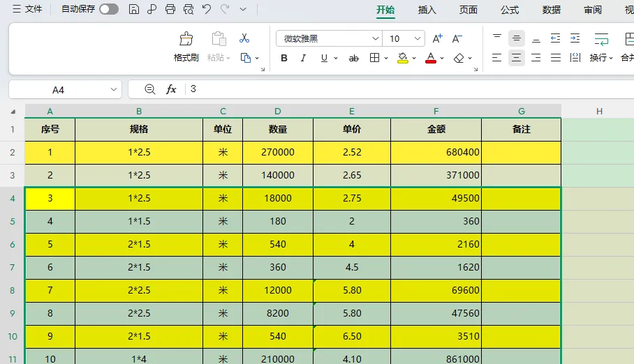Click the Cut scissors icon

click(x=244, y=38)
